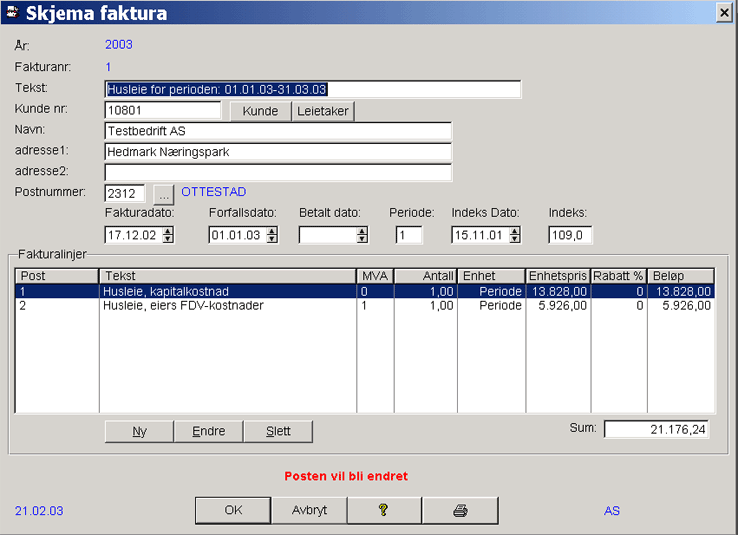Decrease Forfallsdato with down arrow

coord(272,239)
